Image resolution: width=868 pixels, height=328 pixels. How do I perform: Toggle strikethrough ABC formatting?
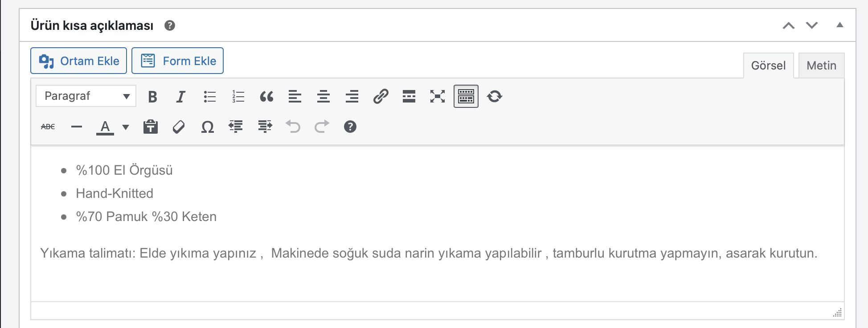(x=48, y=127)
